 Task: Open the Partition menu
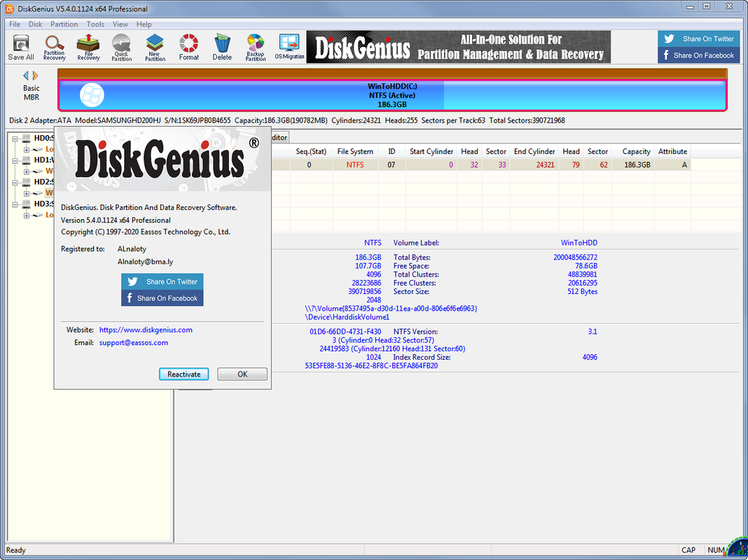[64, 24]
